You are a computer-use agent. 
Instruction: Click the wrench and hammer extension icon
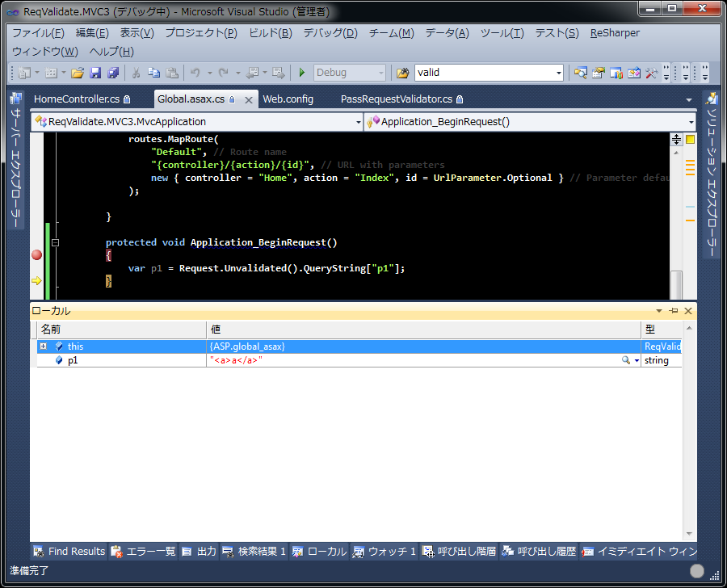pos(651,73)
